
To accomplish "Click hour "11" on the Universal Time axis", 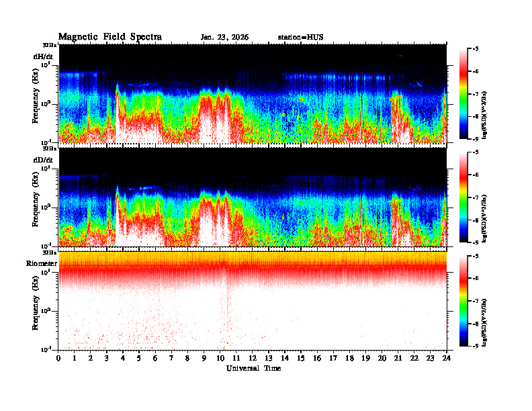I will (x=236, y=358).
